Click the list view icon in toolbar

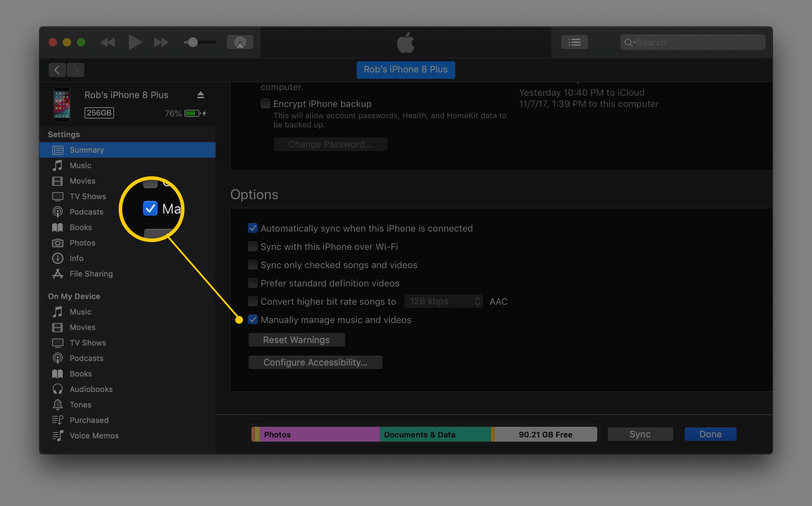click(575, 43)
